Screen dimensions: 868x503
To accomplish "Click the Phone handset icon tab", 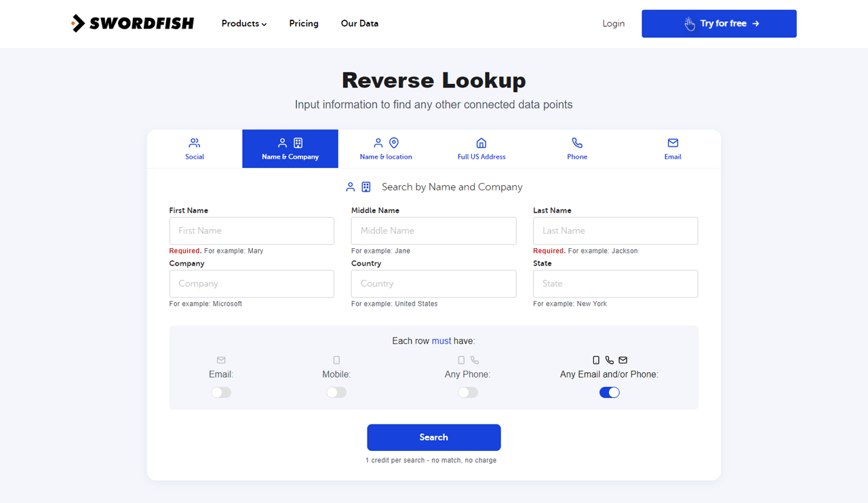I will click(577, 143).
